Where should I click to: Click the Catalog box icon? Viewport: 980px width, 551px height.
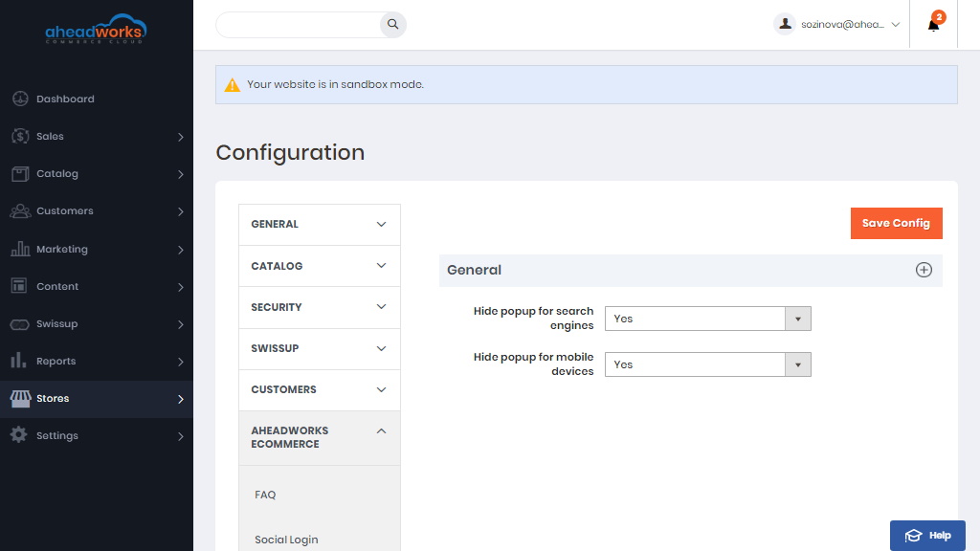[x=20, y=174]
